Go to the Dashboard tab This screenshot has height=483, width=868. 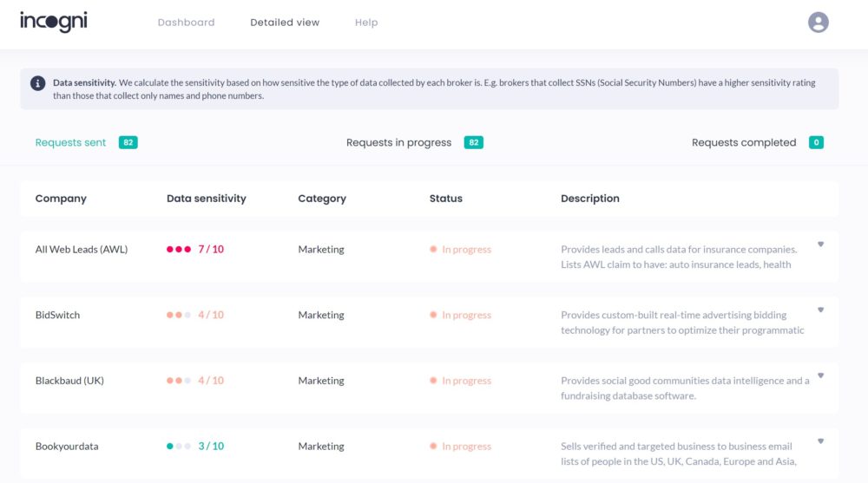click(186, 23)
